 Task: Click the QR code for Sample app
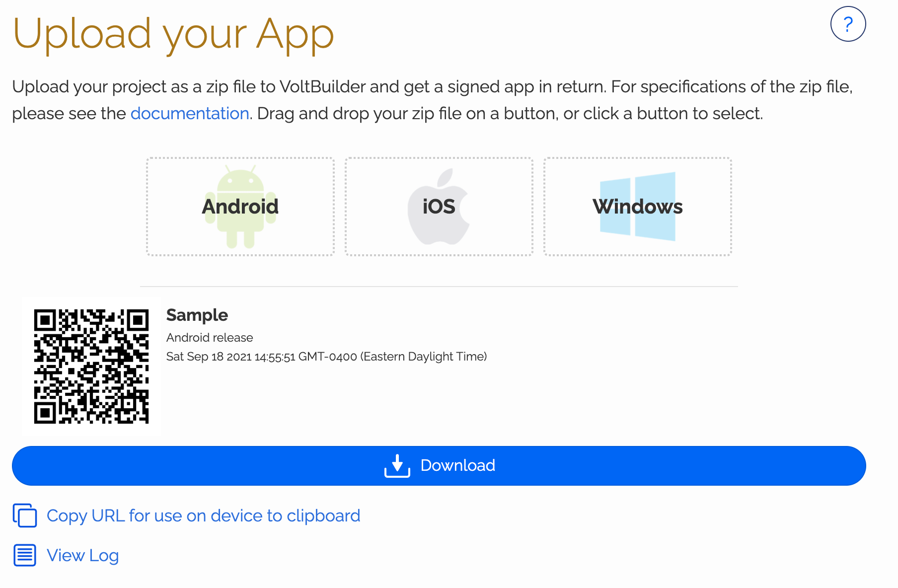[91, 367]
